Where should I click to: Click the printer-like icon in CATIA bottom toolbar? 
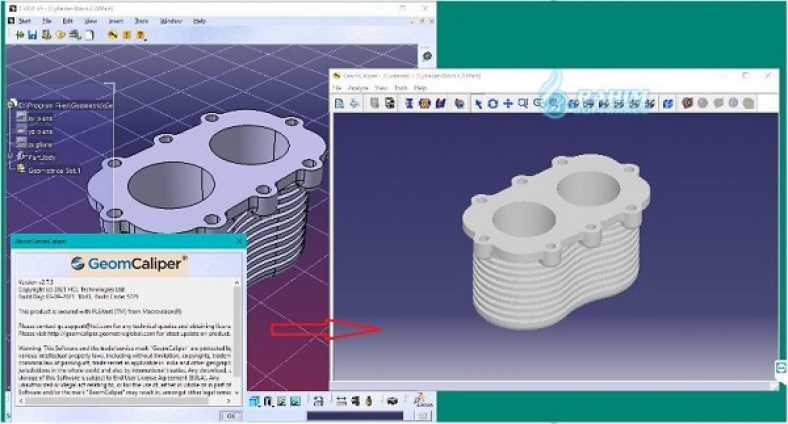392,401
